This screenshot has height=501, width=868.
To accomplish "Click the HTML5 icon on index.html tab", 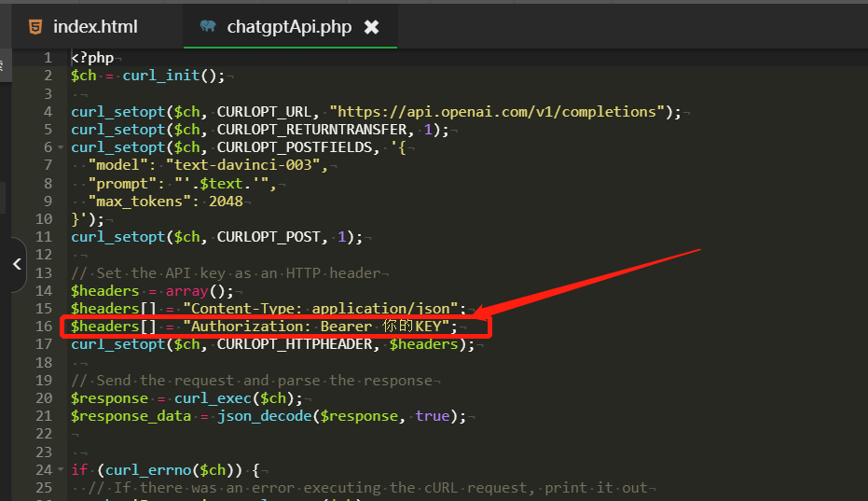I will tap(35, 26).
